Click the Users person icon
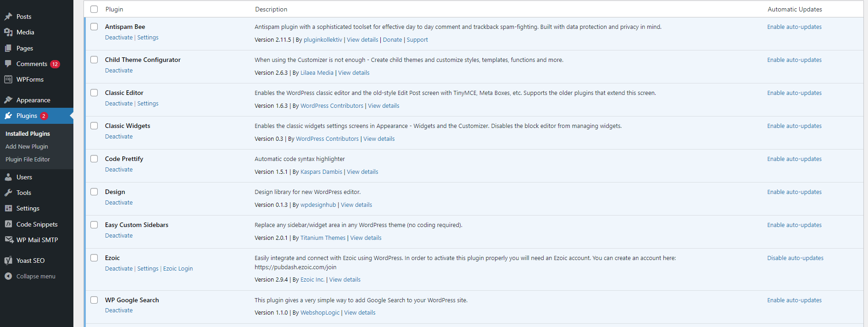 coord(8,177)
